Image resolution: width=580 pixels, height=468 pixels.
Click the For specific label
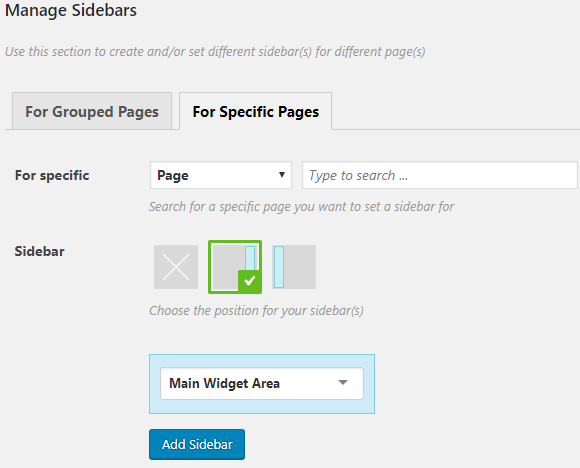pos(52,175)
